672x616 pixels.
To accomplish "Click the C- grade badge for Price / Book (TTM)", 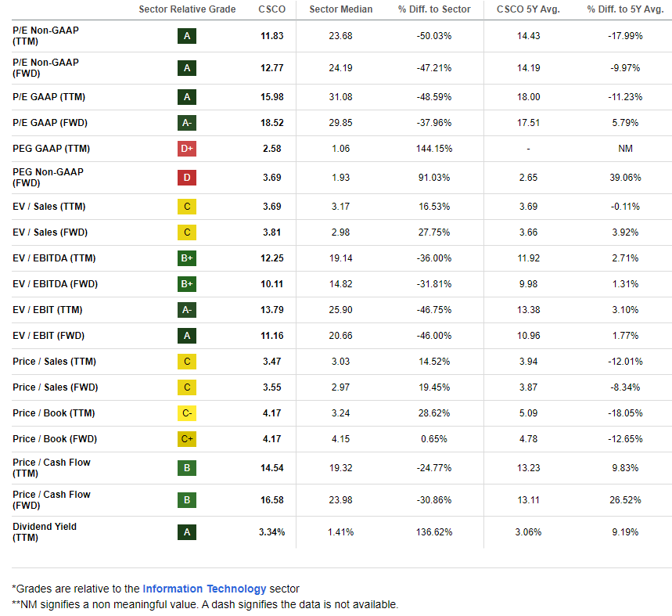I will [187, 413].
